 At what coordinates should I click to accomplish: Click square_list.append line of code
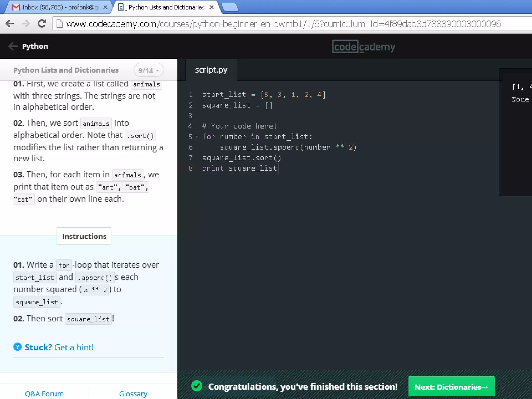[288, 147]
